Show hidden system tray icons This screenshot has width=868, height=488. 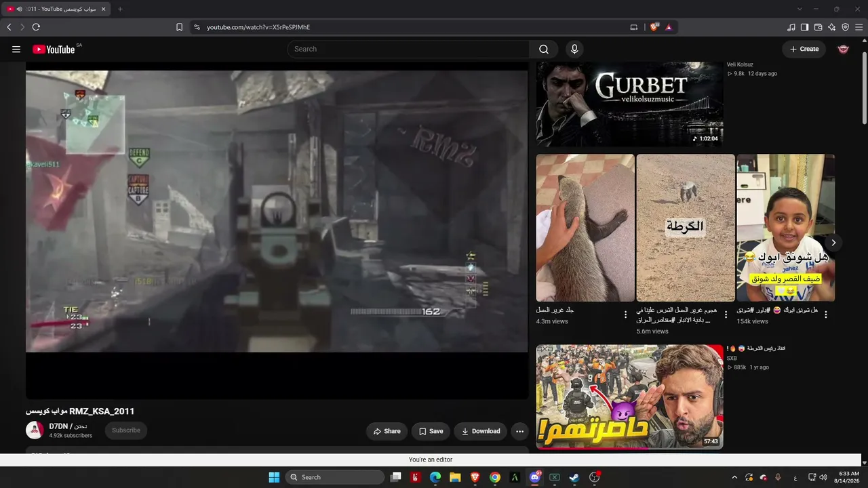click(734, 477)
